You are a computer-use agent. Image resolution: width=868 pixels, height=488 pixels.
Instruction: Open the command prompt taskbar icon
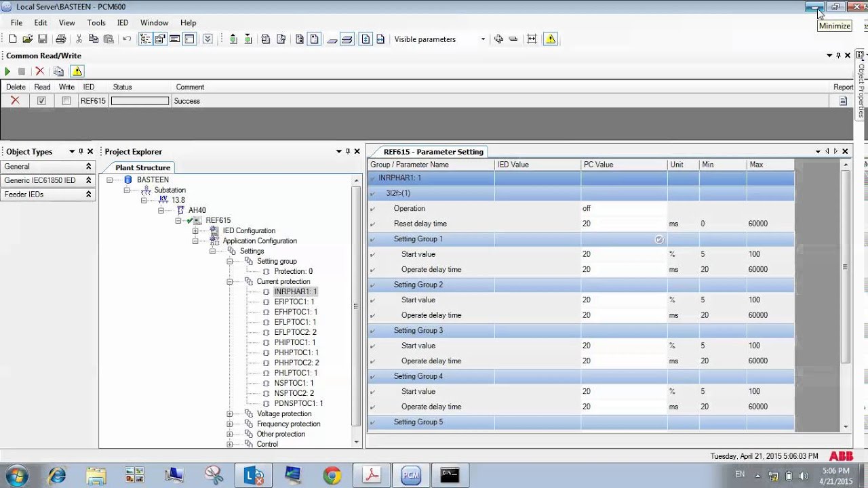click(x=450, y=475)
